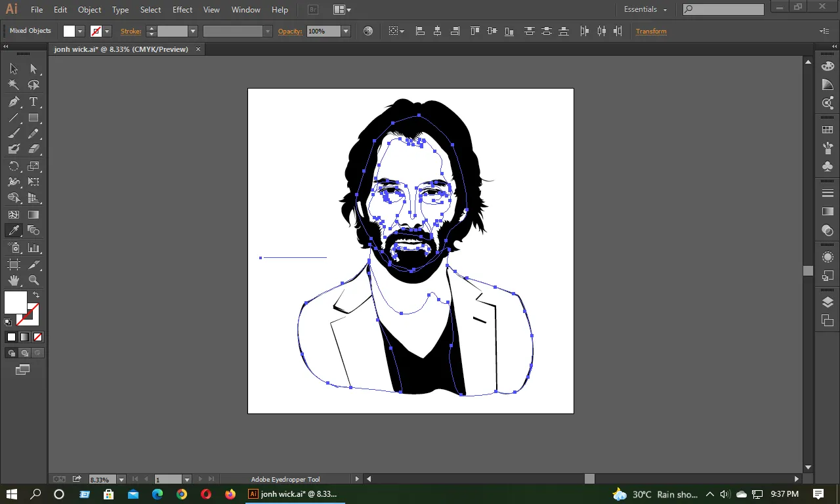
Task: Open the artboard navigation dropdown
Action: pyautogui.click(x=187, y=480)
